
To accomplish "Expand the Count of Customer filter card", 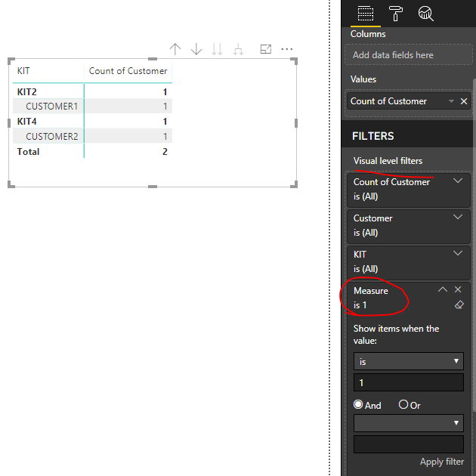I will [x=457, y=181].
